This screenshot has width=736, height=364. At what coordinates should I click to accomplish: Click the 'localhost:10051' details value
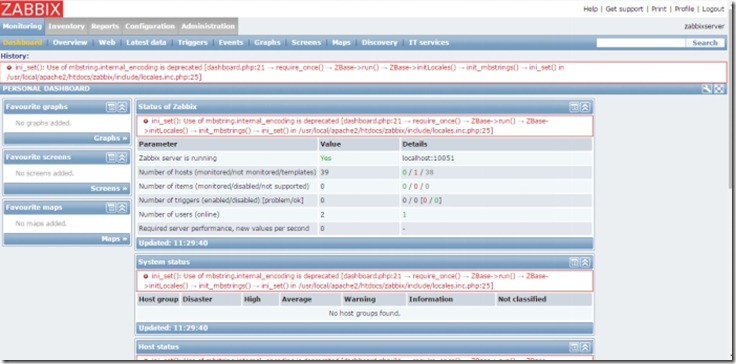pyautogui.click(x=428, y=158)
